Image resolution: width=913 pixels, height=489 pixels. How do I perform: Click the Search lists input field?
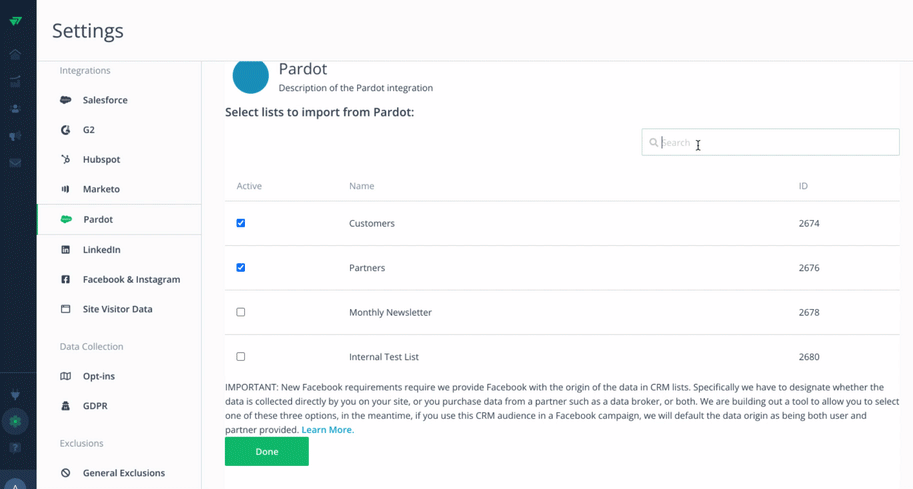click(770, 142)
